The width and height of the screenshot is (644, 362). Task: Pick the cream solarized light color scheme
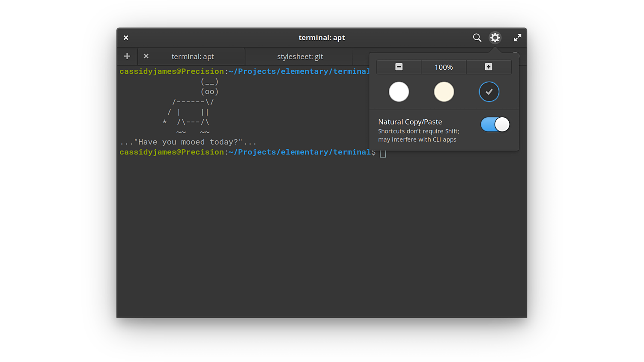pos(444,92)
